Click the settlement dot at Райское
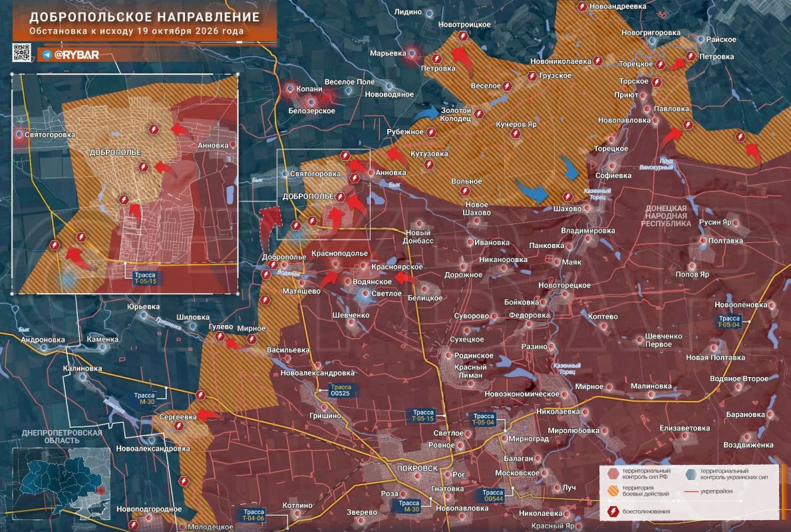This screenshot has width=791, height=532. pos(701,39)
